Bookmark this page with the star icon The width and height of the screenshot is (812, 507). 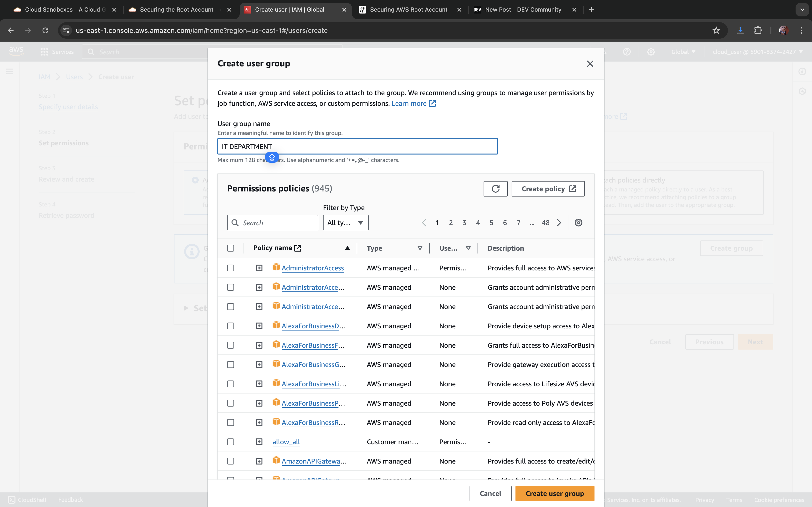pyautogui.click(x=716, y=30)
